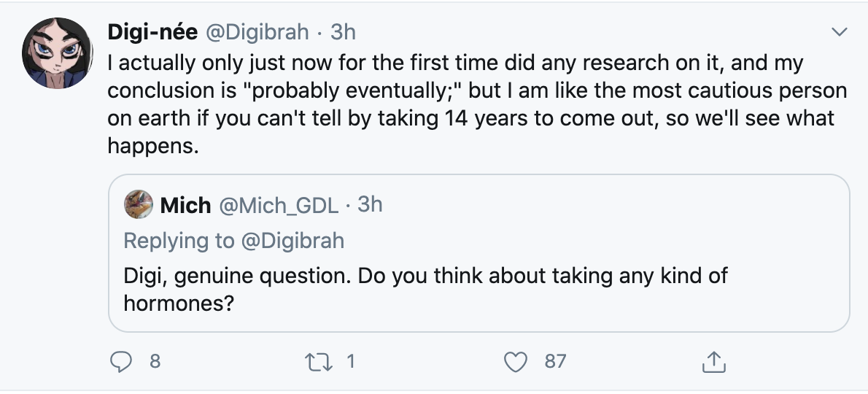The image size is (868, 394).
Task: Open Digi-née's profile avatar
Action: (x=57, y=53)
